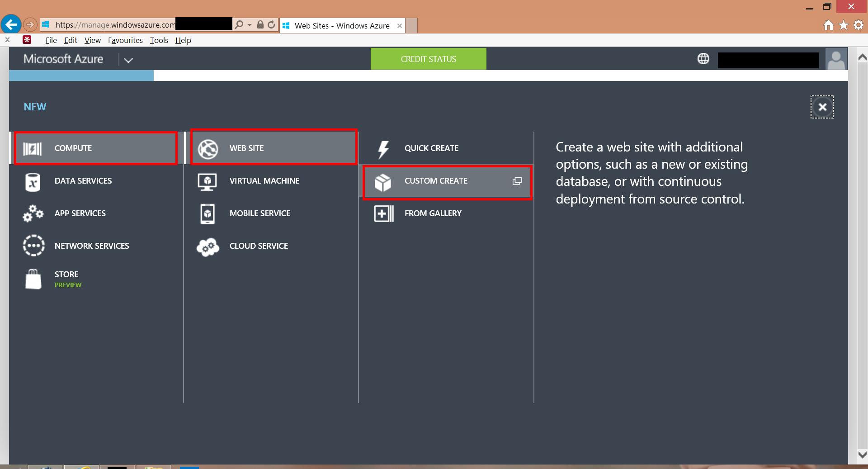Open Favourites star icon
This screenshot has width=868, height=469.
844,25
